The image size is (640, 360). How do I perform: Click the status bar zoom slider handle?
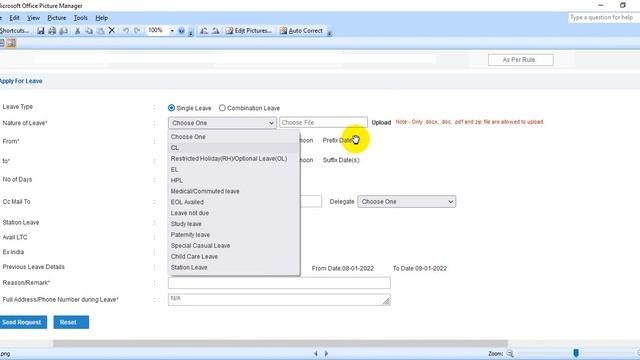tap(576, 353)
